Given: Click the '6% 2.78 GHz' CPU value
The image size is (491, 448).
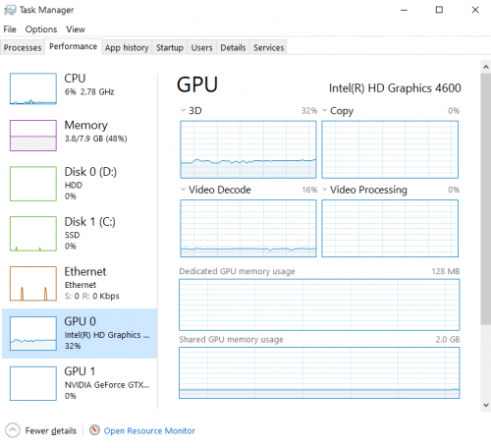Looking at the screenshot, I should pyautogui.click(x=89, y=91).
